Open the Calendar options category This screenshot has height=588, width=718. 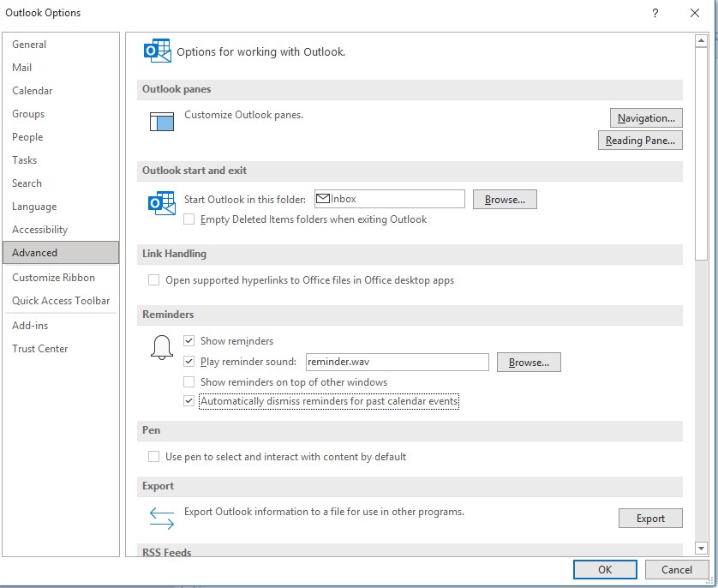pos(61,91)
